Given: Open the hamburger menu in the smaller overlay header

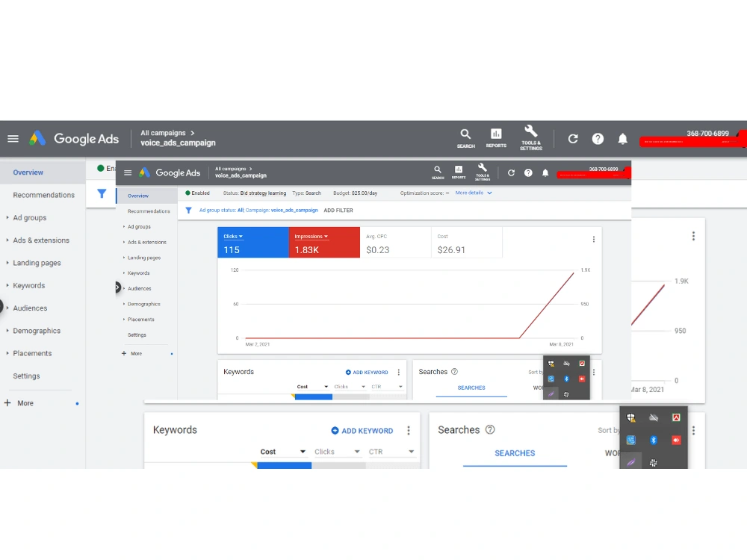Looking at the screenshot, I should click(x=128, y=172).
